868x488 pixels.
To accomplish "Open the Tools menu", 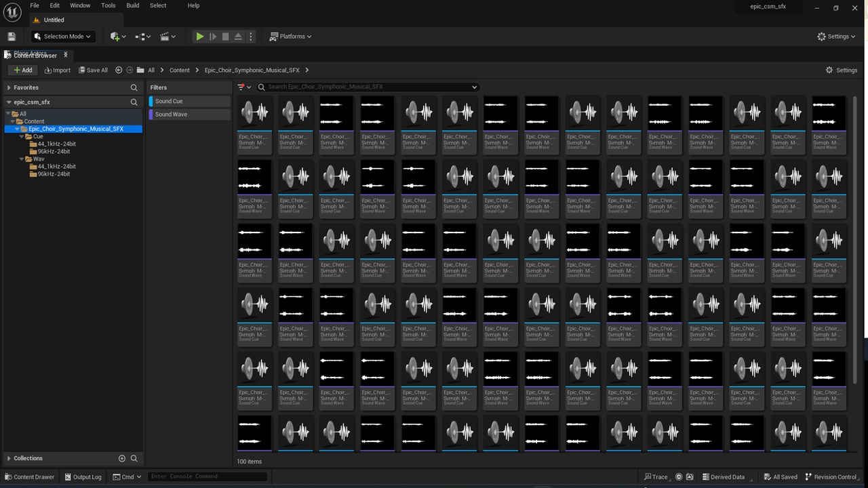I will tap(108, 5).
